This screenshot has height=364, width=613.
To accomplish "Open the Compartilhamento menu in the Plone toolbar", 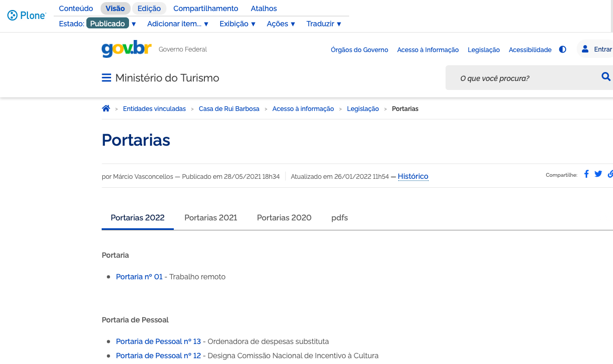I will tap(205, 8).
